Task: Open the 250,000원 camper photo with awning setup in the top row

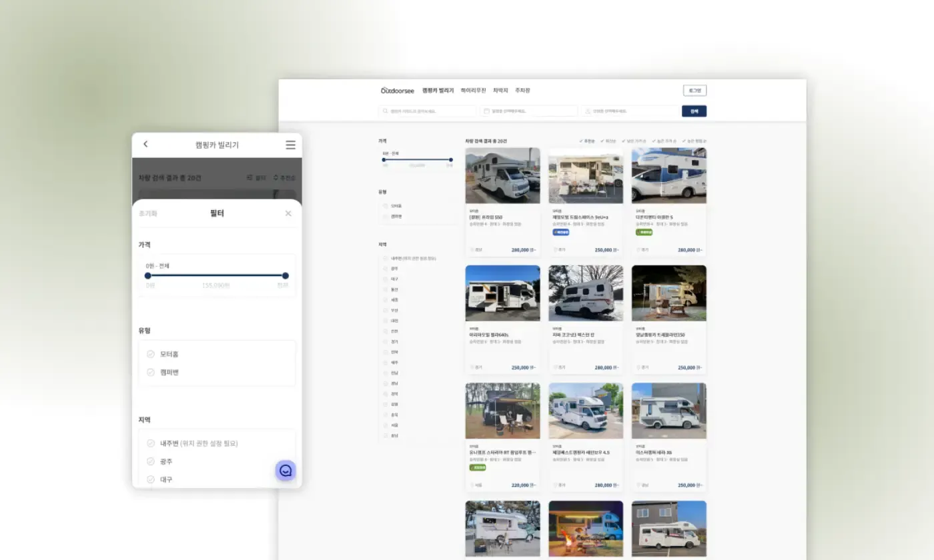Action: coord(586,175)
